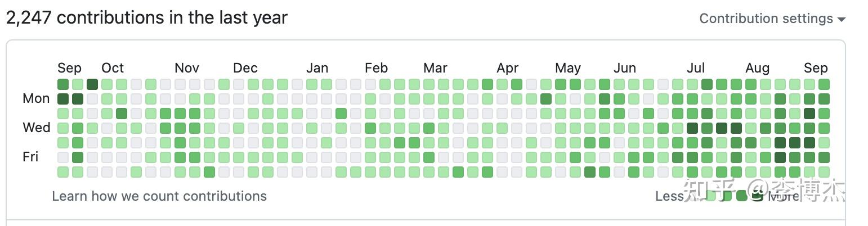868x226 pixels.
Task: Click the darkest legend swatch next to More
Action: pyautogui.click(x=757, y=196)
